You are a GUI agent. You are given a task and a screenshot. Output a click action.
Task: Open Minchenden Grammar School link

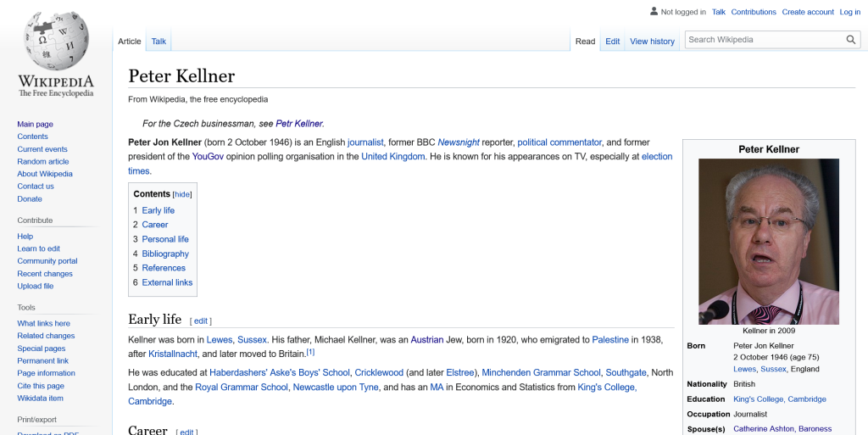coord(541,372)
